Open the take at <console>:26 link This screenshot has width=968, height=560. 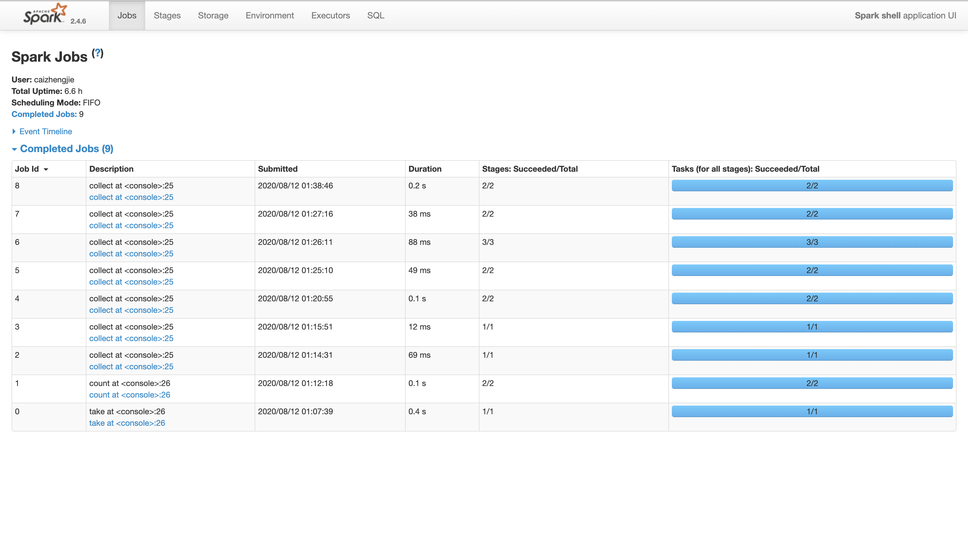click(x=127, y=423)
